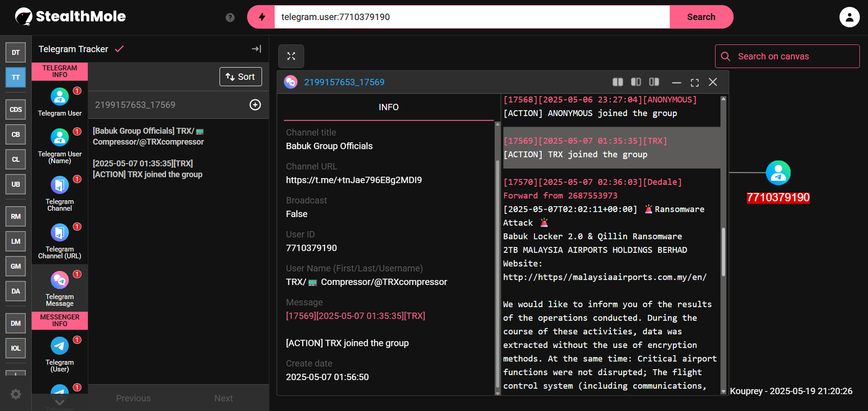
Task: Click the TRX/Compressor/@TRXcompressor user name value
Action: point(367,282)
